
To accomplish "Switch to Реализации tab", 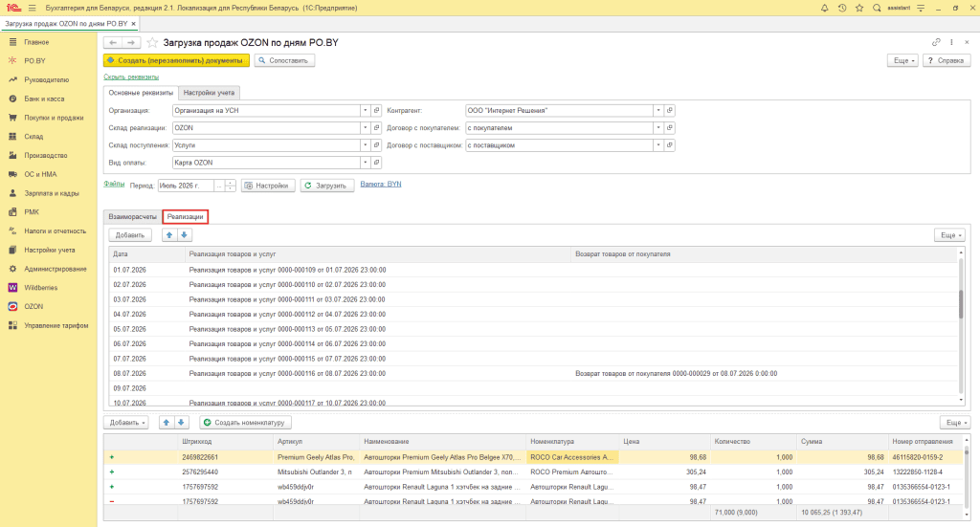I will click(185, 217).
